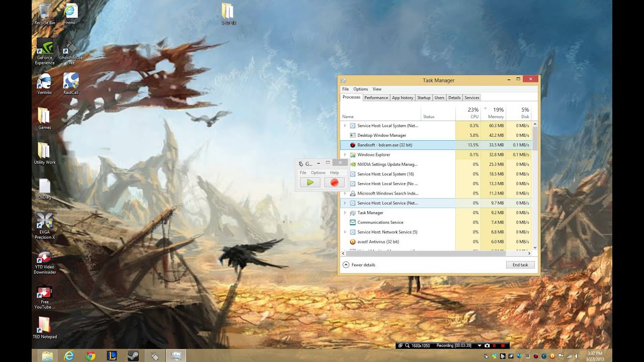644x362 pixels.
Task: Click File Explorer on the taskbar
Action: point(47,355)
